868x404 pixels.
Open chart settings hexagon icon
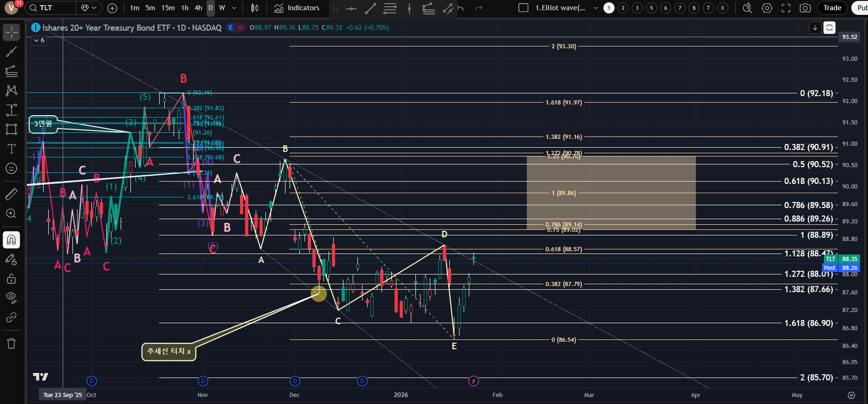pos(767,8)
